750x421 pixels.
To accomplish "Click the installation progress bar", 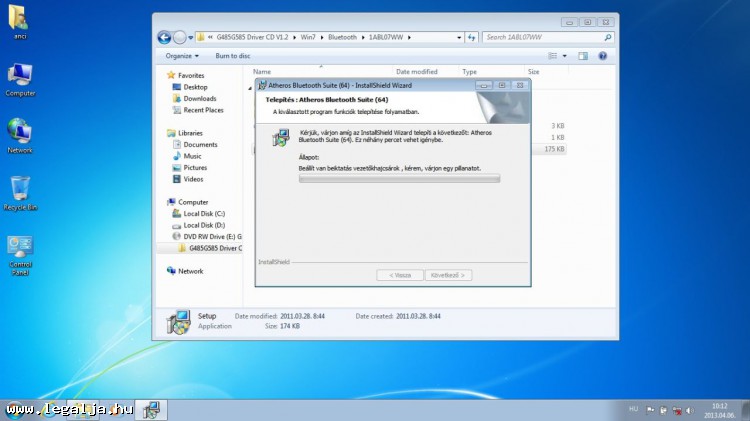I will point(399,179).
